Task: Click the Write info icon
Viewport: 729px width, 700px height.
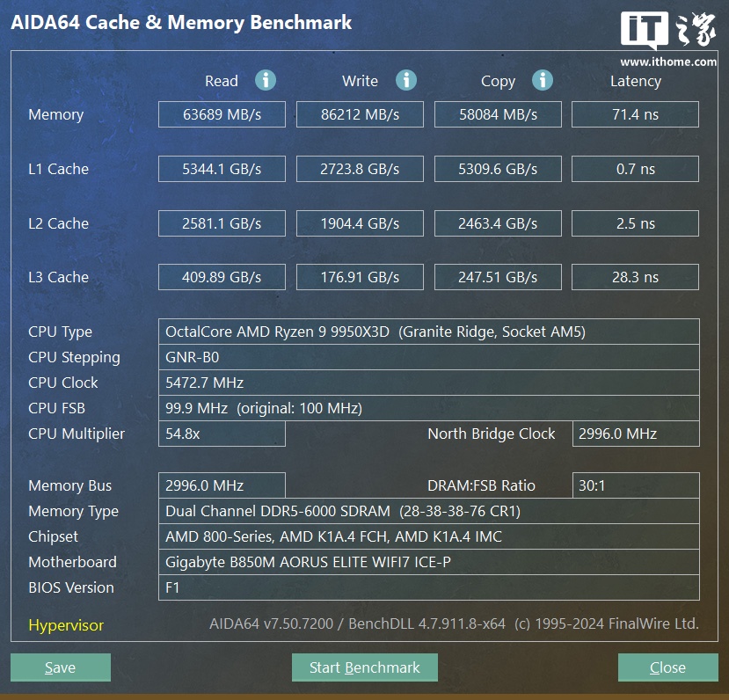Action: point(405,80)
